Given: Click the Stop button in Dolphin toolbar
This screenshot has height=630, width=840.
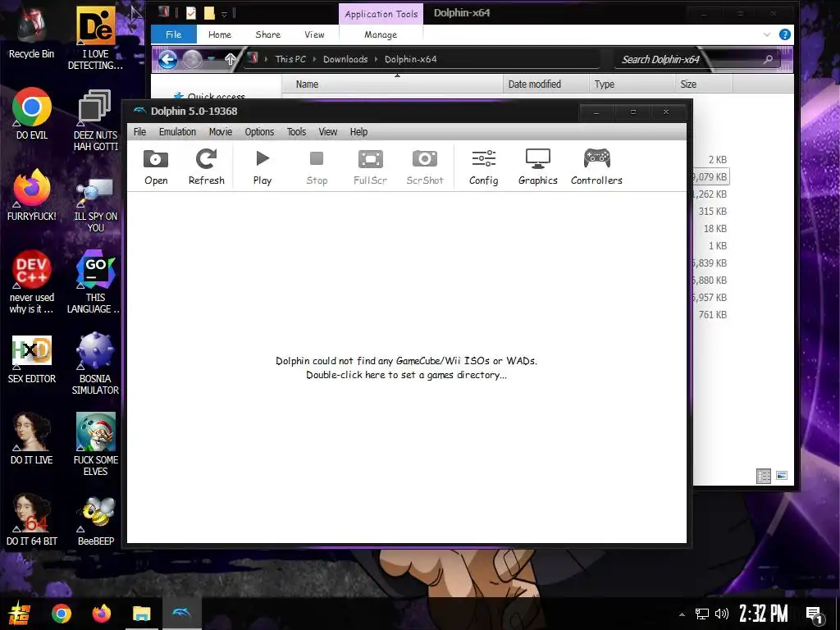Looking at the screenshot, I should pyautogui.click(x=317, y=167).
